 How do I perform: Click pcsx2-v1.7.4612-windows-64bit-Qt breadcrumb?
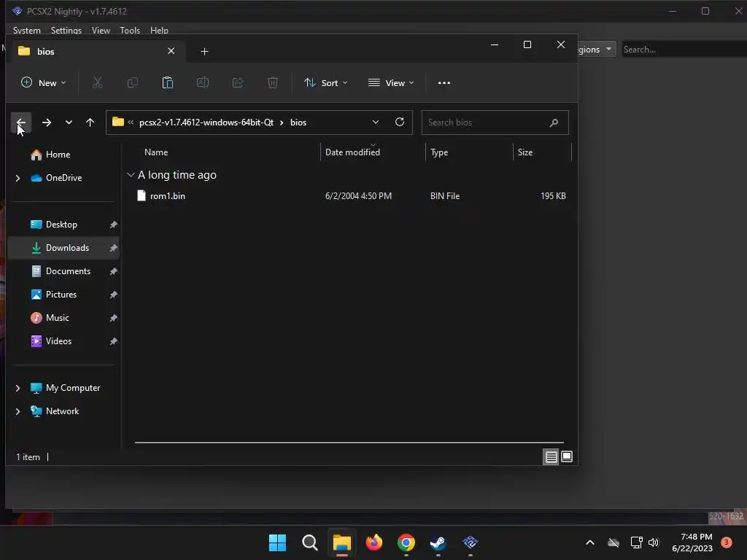[x=206, y=122]
